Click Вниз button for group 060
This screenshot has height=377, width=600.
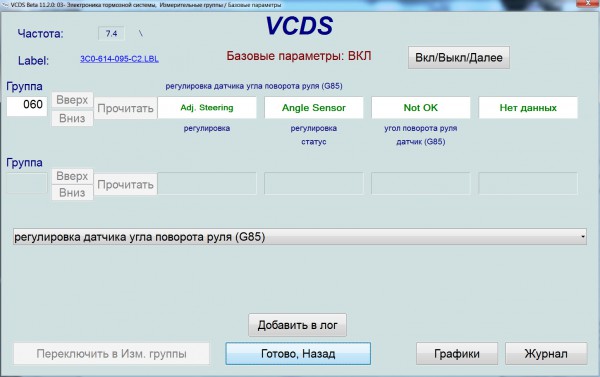72,118
